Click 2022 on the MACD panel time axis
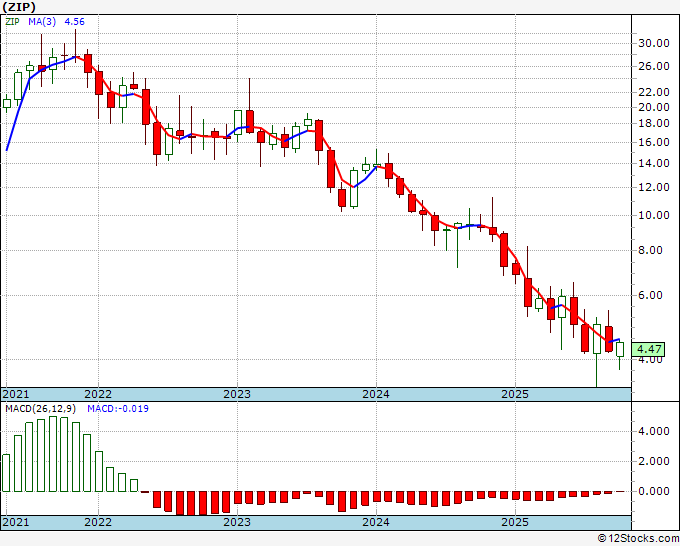 (x=98, y=522)
